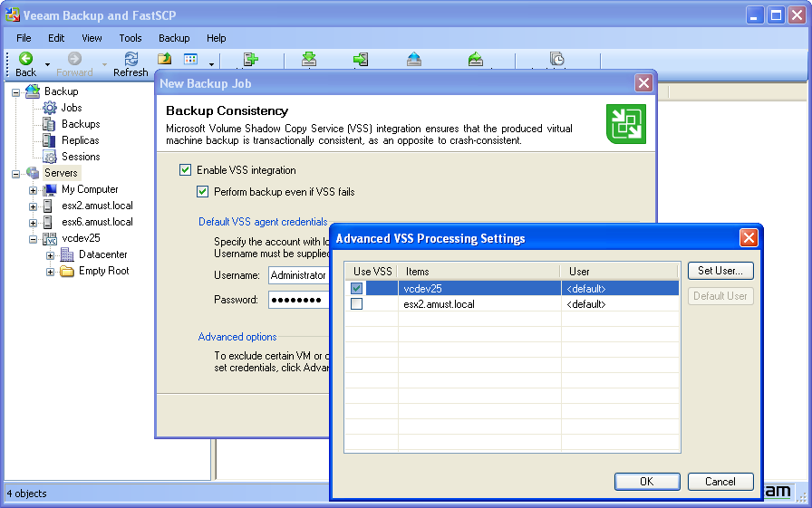The height and width of the screenshot is (508, 812).
Task: Click the Sessions icon in the tree
Action: click(x=50, y=157)
